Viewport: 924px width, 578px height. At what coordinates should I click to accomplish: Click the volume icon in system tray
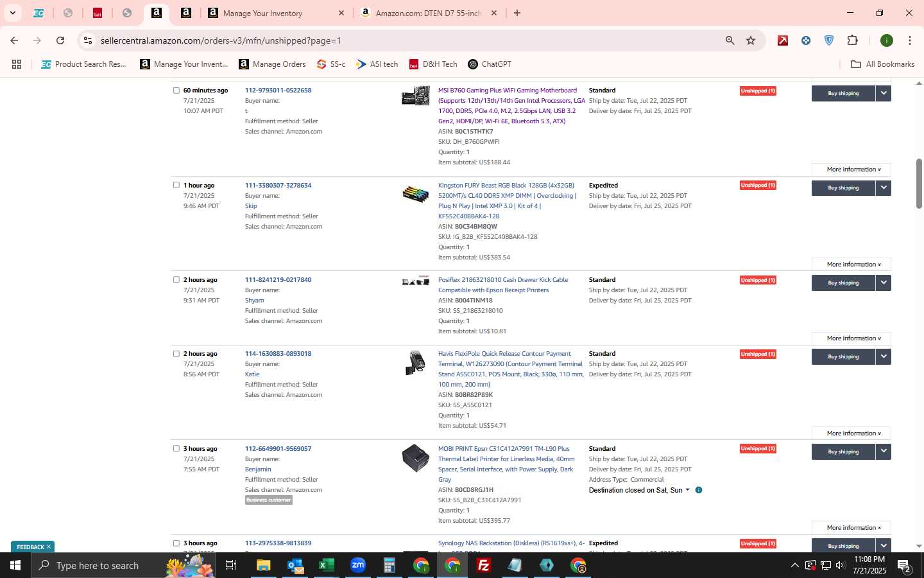click(841, 565)
